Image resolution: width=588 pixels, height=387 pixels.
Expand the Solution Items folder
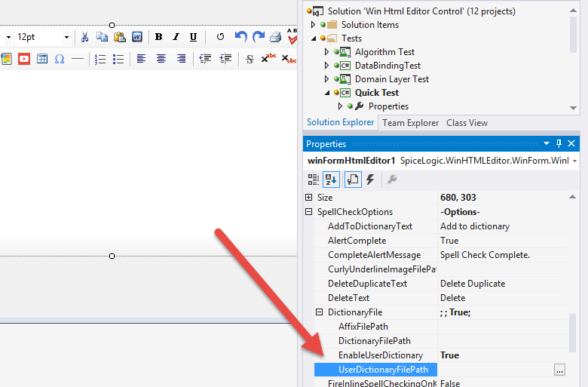314,25
